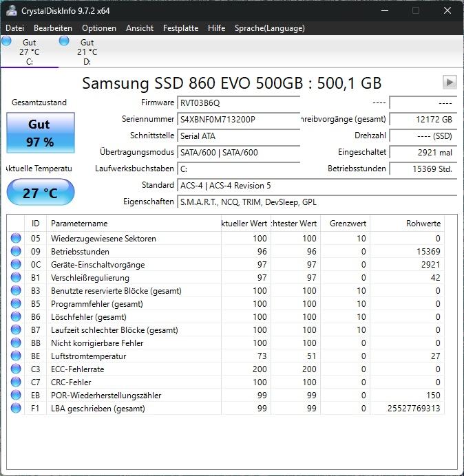Click status orb for ECC-Fehlerrate row
Image resolution: width=464 pixels, height=476 pixels.
tap(16, 369)
